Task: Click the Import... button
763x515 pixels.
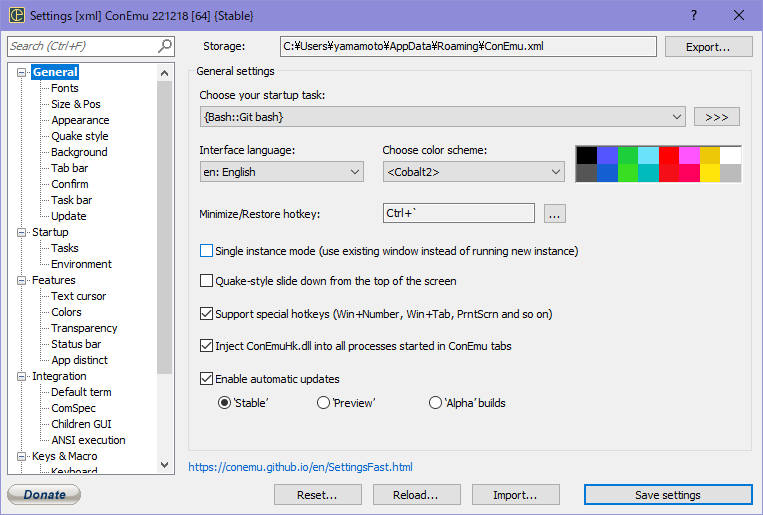Action: tap(515, 495)
